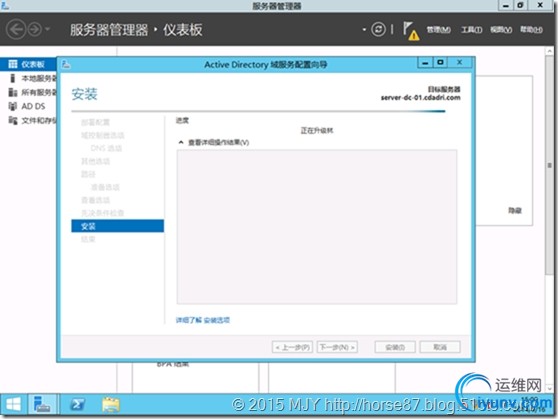This screenshot has height=419, width=558.
Task: Select 本地服务器 in the left navigation
Action: click(x=28, y=78)
